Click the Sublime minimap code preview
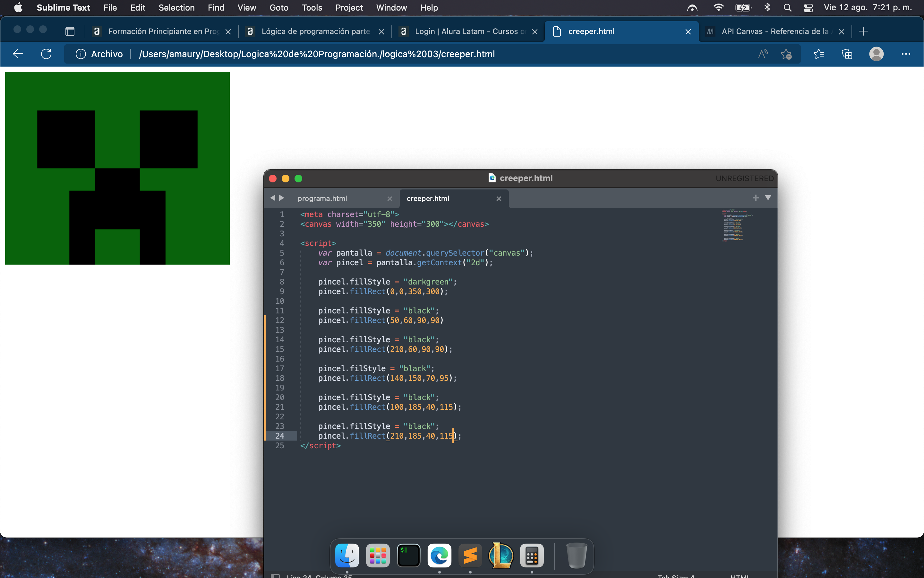Image resolution: width=924 pixels, height=578 pixels. point(737,225)
